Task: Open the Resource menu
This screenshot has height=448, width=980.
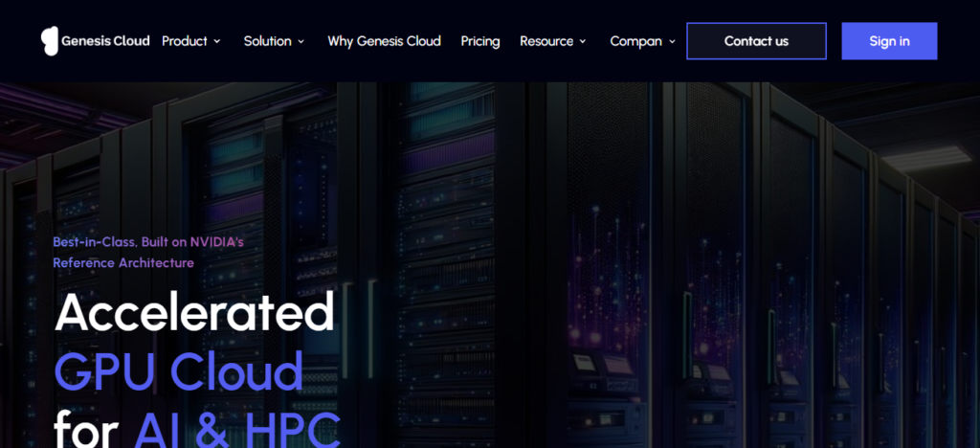Action: click(546, 41)
